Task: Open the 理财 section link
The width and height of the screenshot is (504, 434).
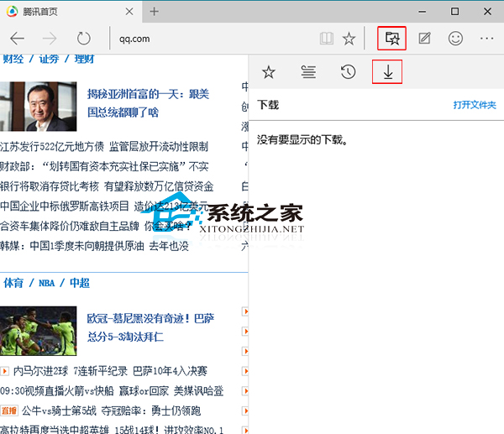Action: (x=84, y=59)
